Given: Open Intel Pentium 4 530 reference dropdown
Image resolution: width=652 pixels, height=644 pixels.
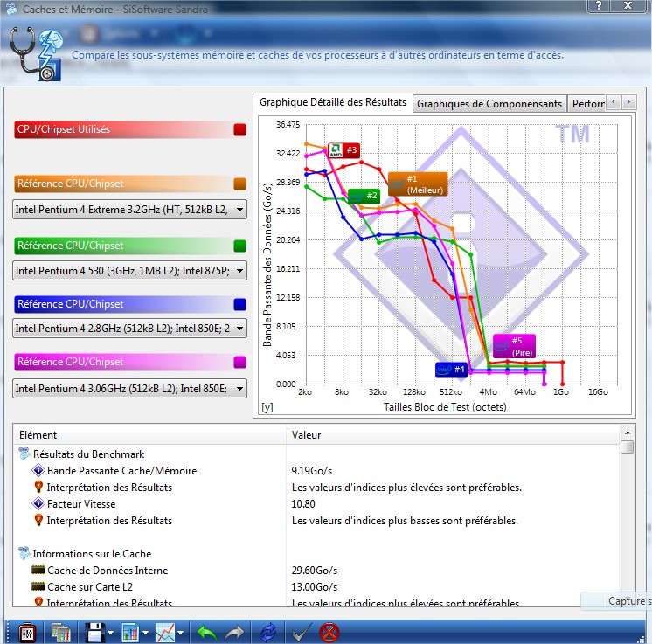Looking at the screenshot, I should (x=129, y=271).
